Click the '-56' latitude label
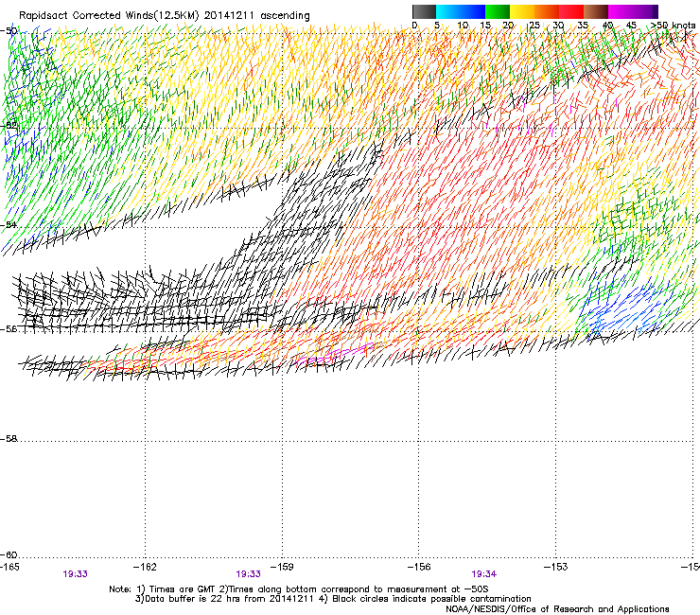Image resolution: width=700 pixels, height=615 pixels. (x=9, y=328)
